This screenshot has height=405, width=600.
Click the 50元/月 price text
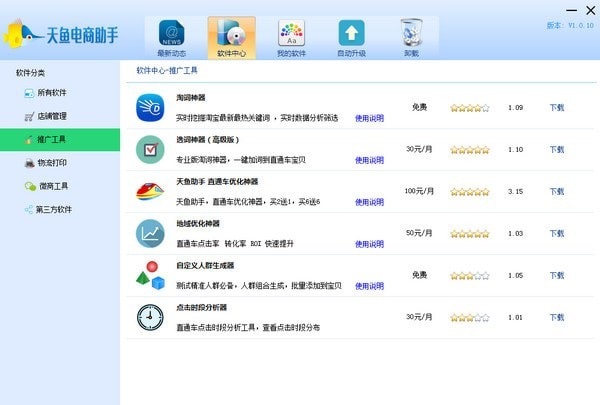(419, 233)
